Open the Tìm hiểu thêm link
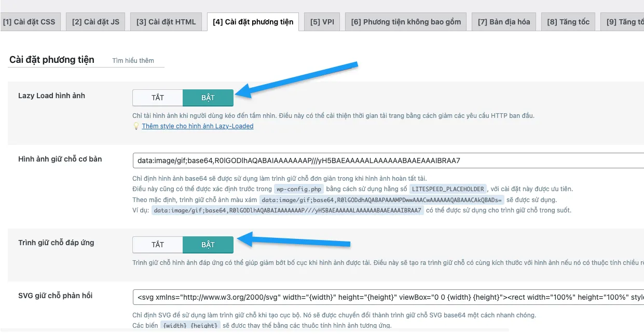Screen dimensions: 644x334 (x=133, y=60)
